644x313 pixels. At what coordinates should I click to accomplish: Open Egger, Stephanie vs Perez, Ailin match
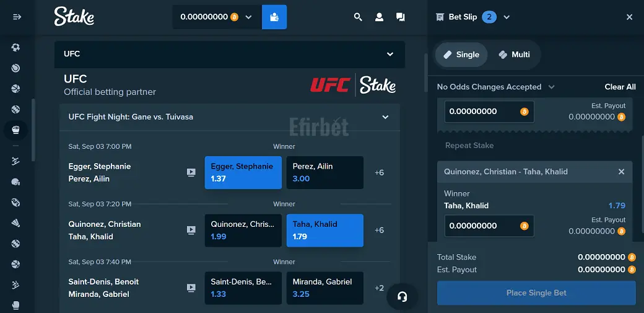click(100, 172)
